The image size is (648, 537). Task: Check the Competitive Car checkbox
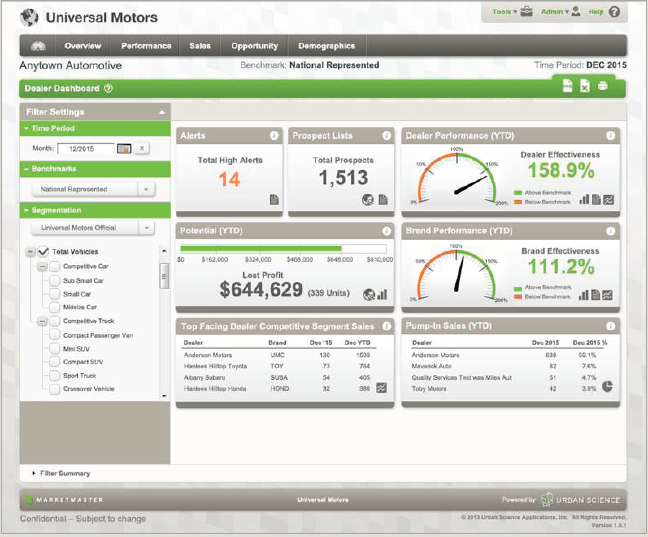55,267
